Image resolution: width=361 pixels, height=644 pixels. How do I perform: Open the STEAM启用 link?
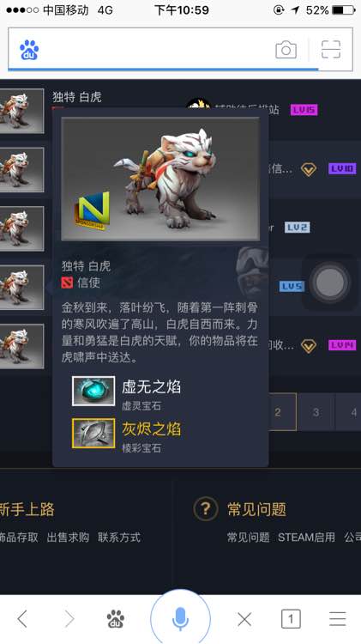click(306, 538)
